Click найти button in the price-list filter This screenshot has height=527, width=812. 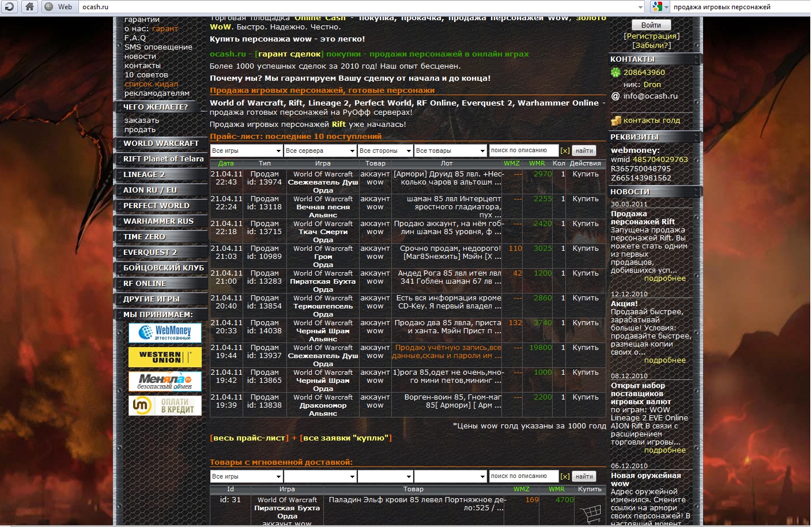[x=584, y=150]
